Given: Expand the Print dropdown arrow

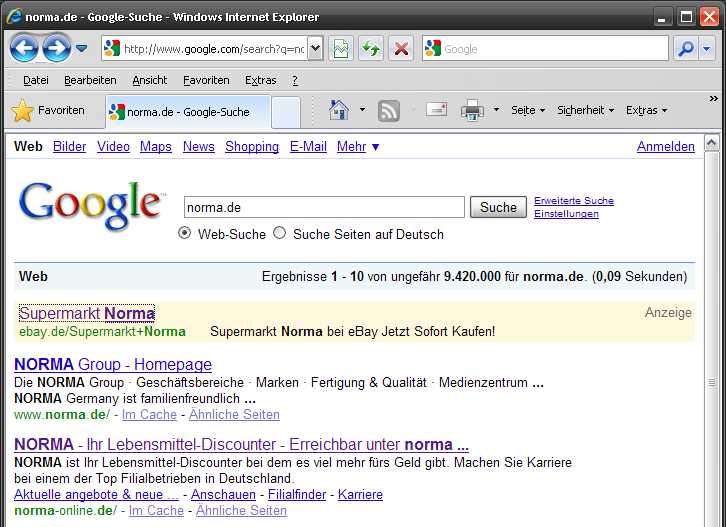Looking at the screenshot, I should [x=496, y=110].
